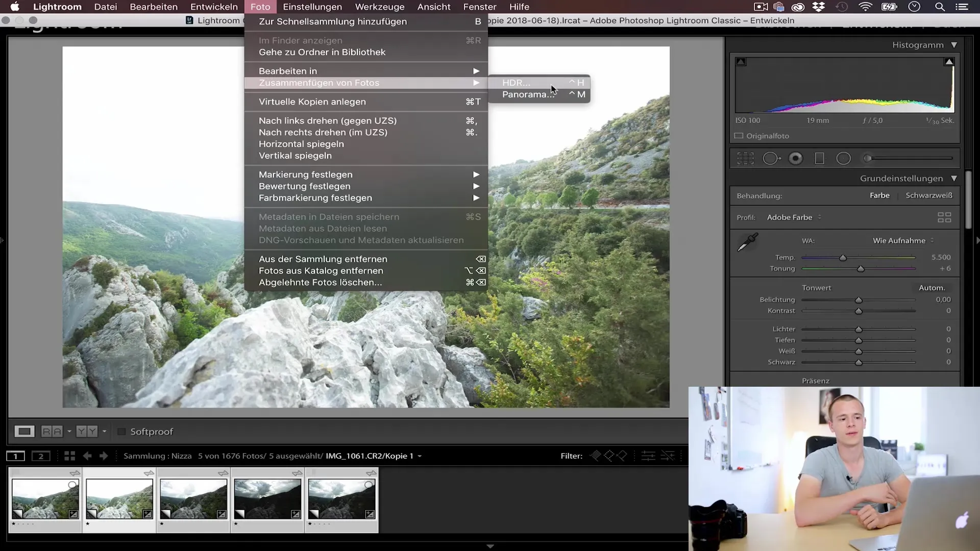The image size is (980, 551).
Task: Choose Panorama... from submenu
Action: coord(539,94)
